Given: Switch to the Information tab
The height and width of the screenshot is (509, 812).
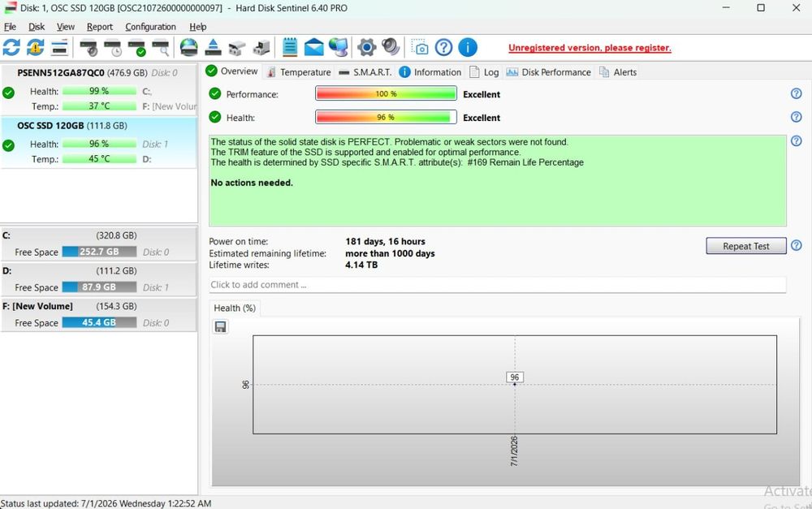Looking at the screenshot, I should point(430,72).
